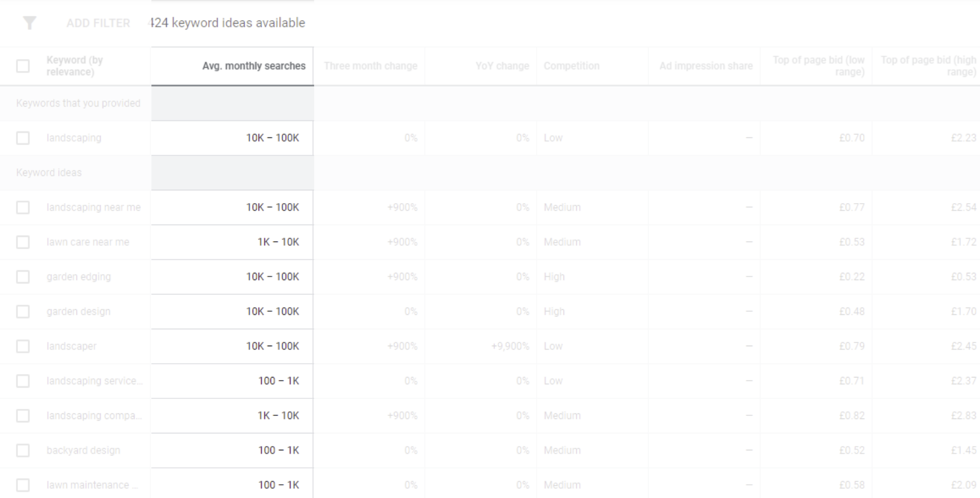The height and width of the screenshot is (498, 980).
Task: Check the 'backyard design' checkbox
Action: 23,450
